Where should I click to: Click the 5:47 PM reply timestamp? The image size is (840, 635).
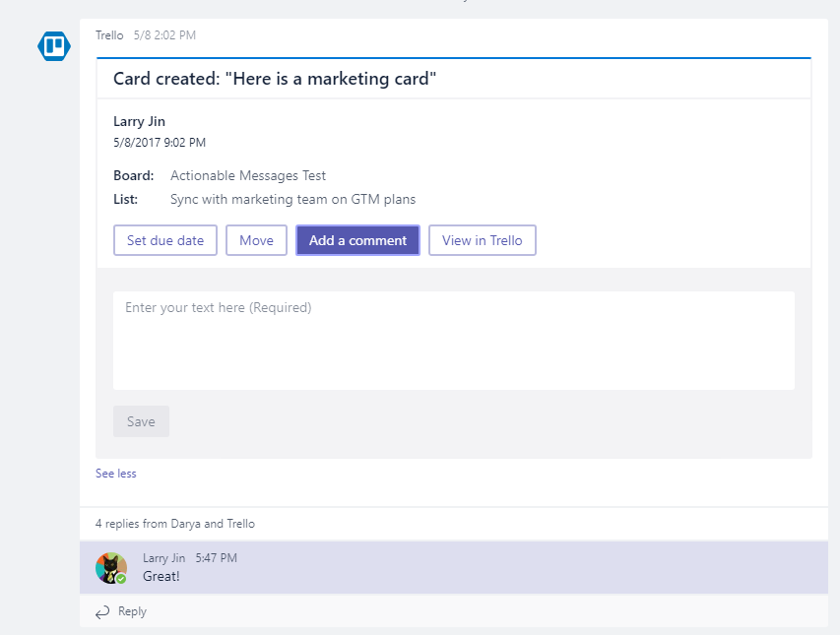coord(216,558)
